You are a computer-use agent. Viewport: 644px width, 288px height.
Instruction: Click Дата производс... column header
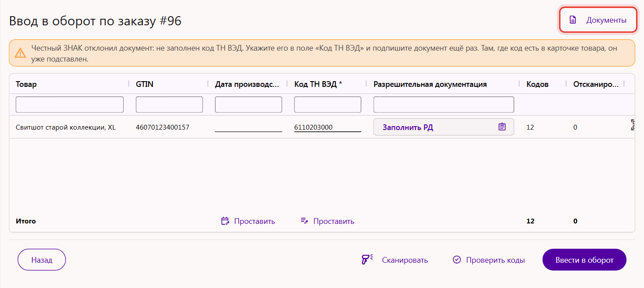247,84
